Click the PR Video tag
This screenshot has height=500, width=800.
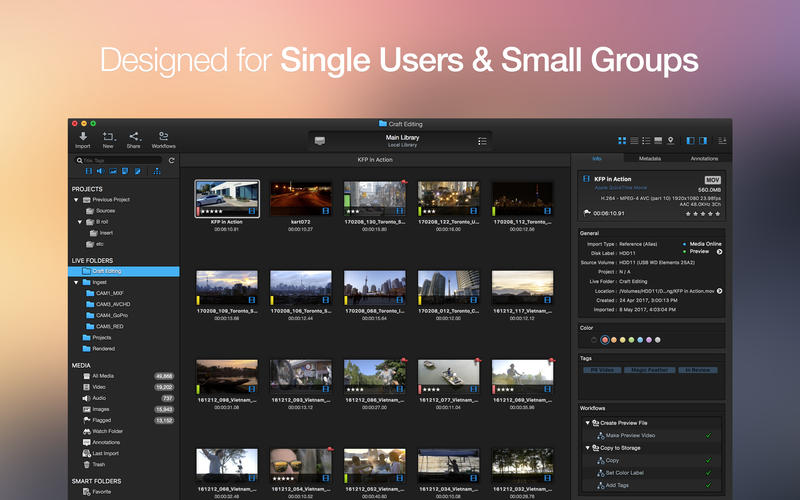click(x=601, y=370)
